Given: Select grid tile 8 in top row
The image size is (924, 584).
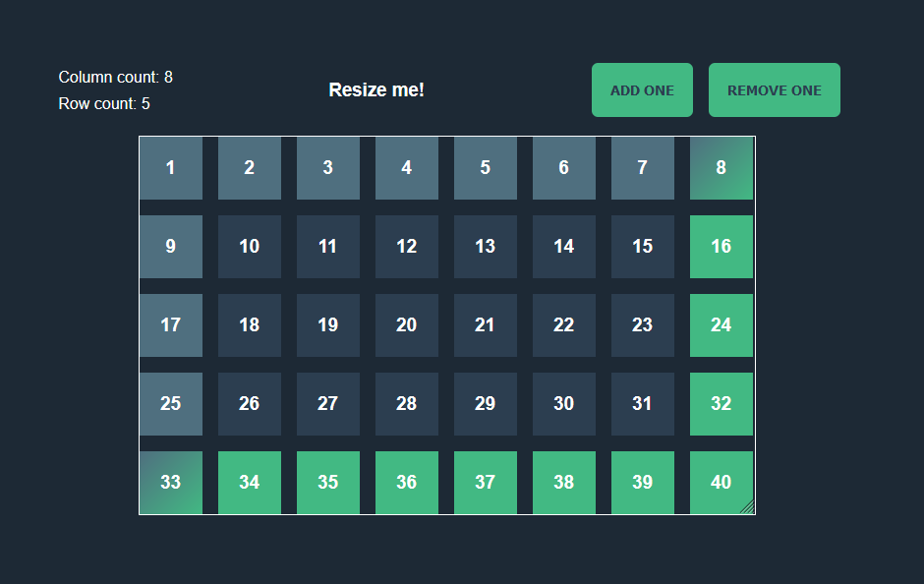Looking at the screenshot, I should [722, 168].
